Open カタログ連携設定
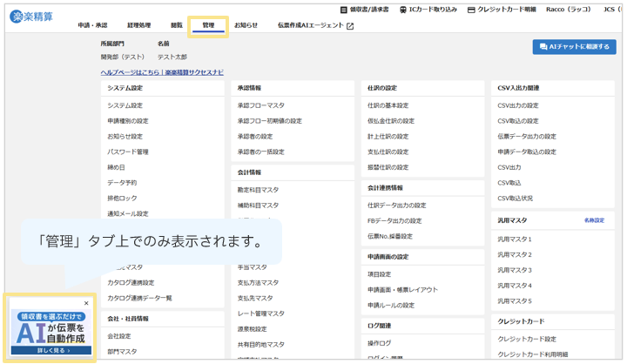Image resolution: width=627 pixels, height=364 pixels. [131, 283]
